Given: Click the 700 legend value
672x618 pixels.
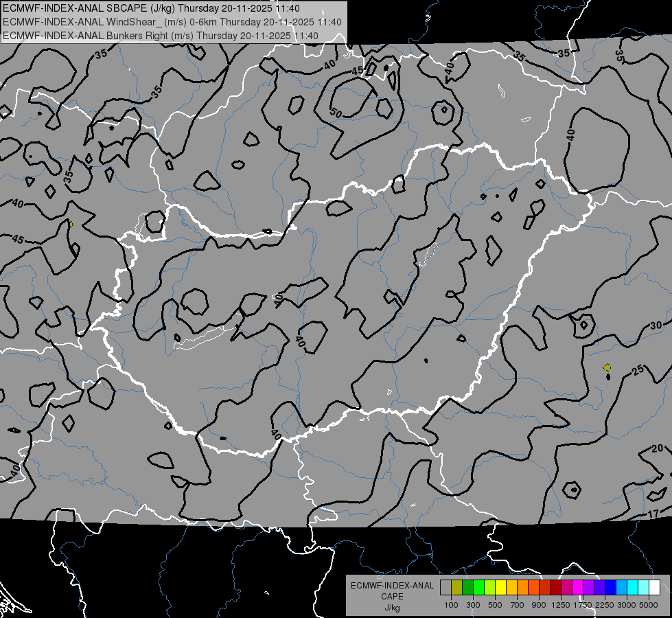Looking at the screenshot, I should (x=518, y=605).
